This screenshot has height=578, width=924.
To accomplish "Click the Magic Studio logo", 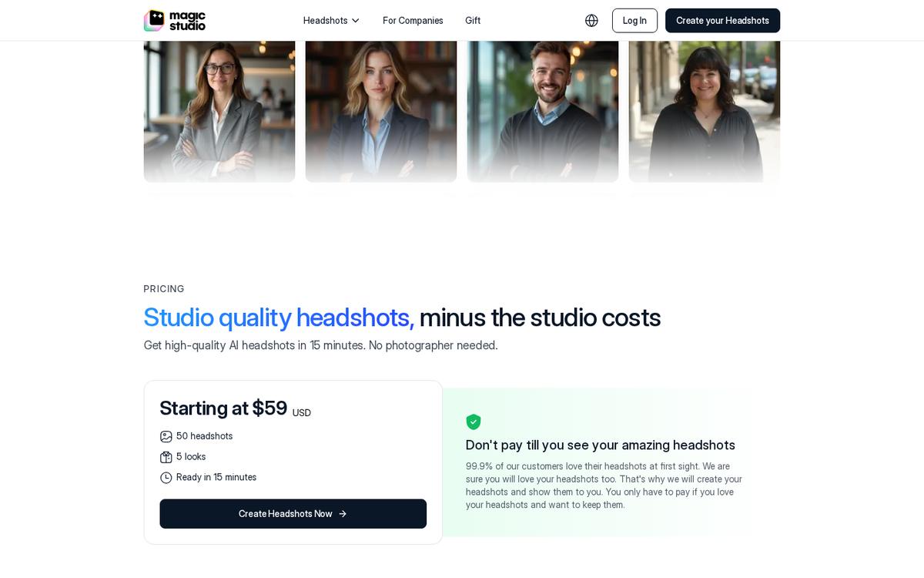I will (175, 20).
